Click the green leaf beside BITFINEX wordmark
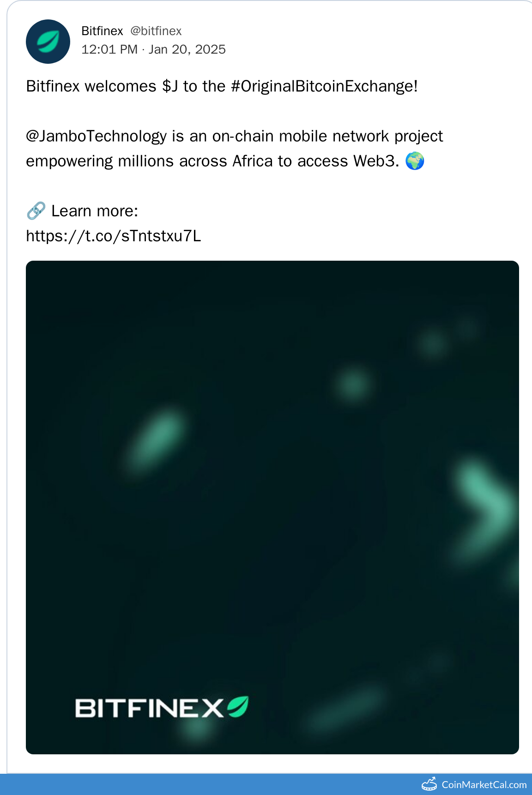Screen dimensions: 532x795 pyautogui.click(x=238, y=707)
